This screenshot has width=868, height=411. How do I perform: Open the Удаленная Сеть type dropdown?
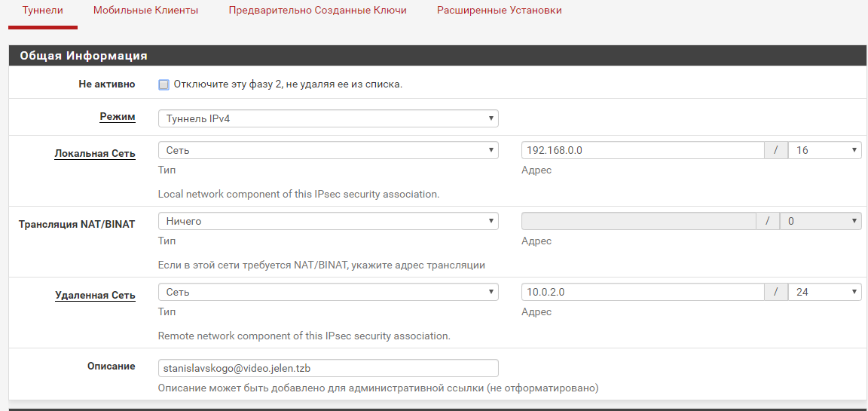[x=329, y=292]
